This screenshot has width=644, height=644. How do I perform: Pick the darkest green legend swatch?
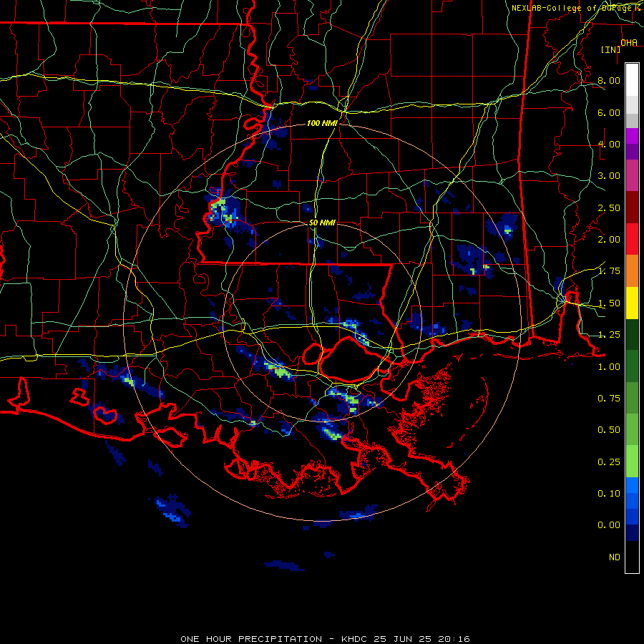(632, 334)
